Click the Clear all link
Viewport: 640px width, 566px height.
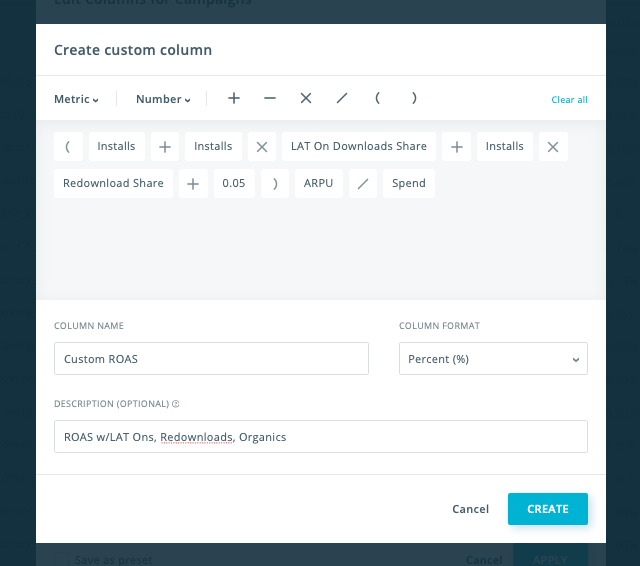pos(569,100)
